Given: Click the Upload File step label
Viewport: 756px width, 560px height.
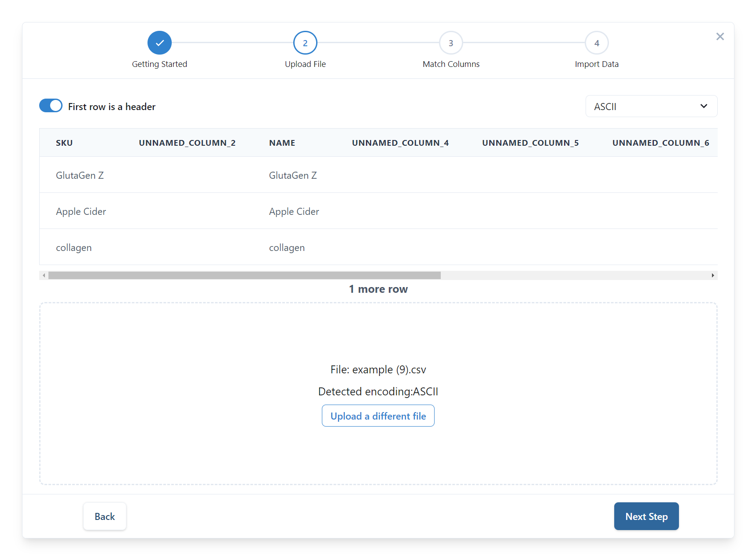Looking at the screenshot, I should coord(305,64).
